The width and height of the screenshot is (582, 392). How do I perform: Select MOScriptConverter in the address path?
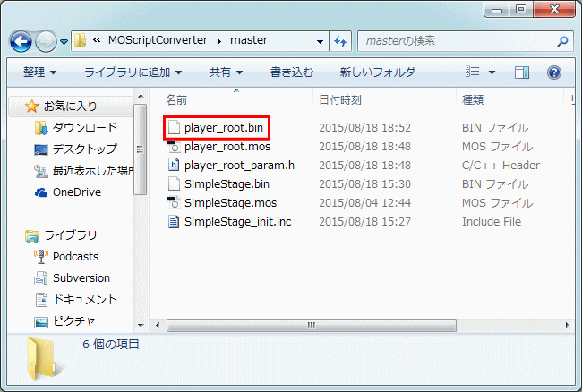(158, 40)
